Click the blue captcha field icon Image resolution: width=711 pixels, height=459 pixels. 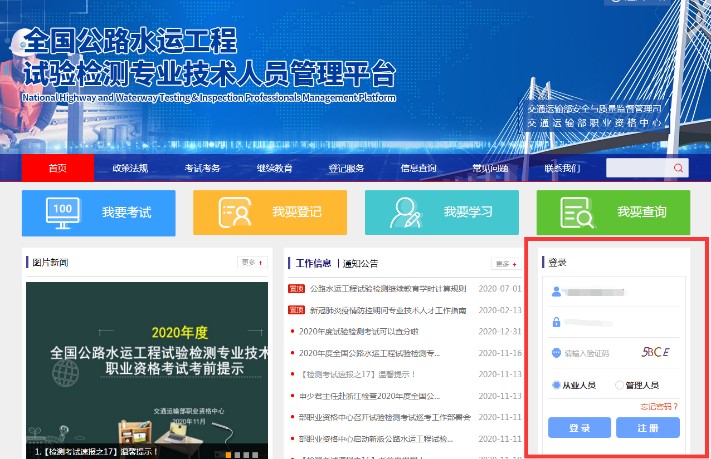[x=556, y=353]
